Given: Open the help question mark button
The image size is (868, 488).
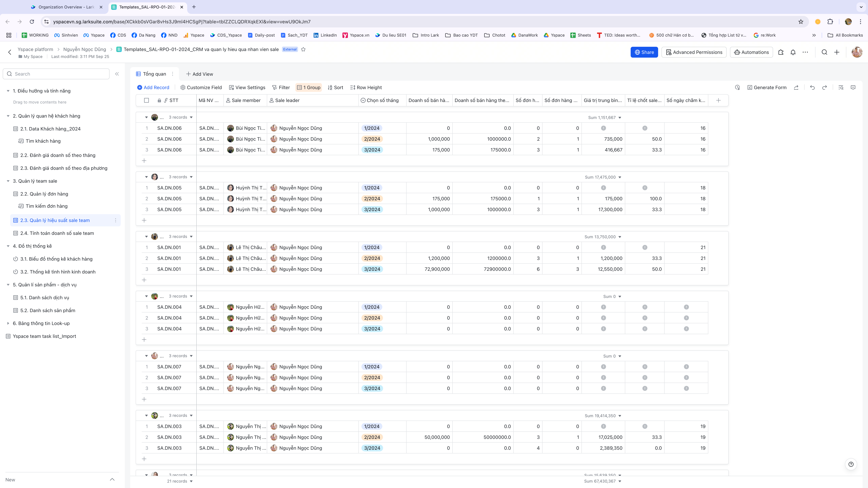Looking at the screenshot, I should [851, 464].
